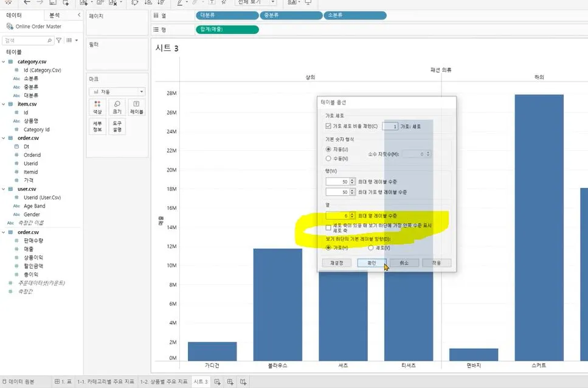Open the data pane view options dropdown arrow
The width and height of the screenshot is (588, 388).
click(77, 40)
